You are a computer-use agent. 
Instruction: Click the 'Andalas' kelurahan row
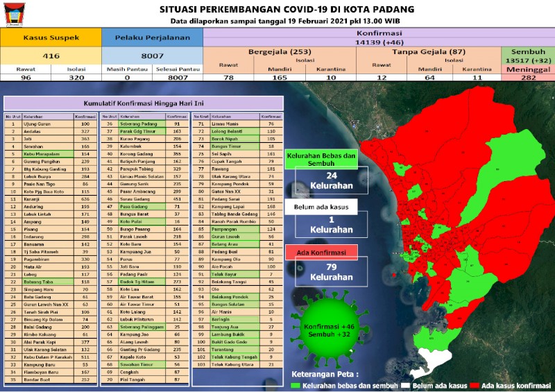tap(50, 131)
